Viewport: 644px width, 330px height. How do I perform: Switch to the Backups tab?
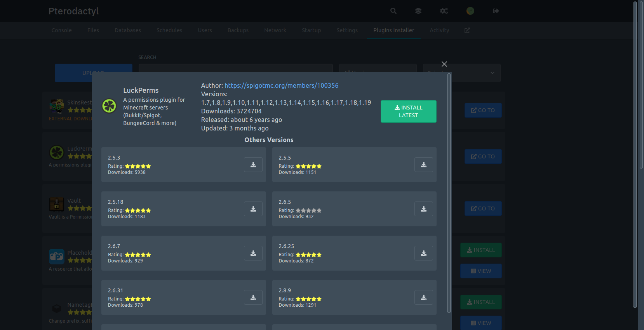pyautogui.click(x=238, y=30)
